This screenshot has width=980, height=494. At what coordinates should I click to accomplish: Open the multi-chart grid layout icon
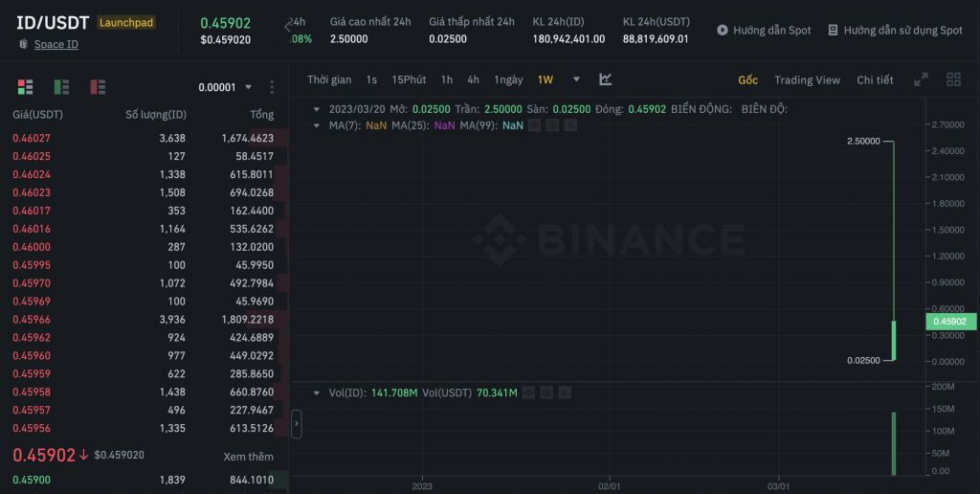click(x=954, y=79)
